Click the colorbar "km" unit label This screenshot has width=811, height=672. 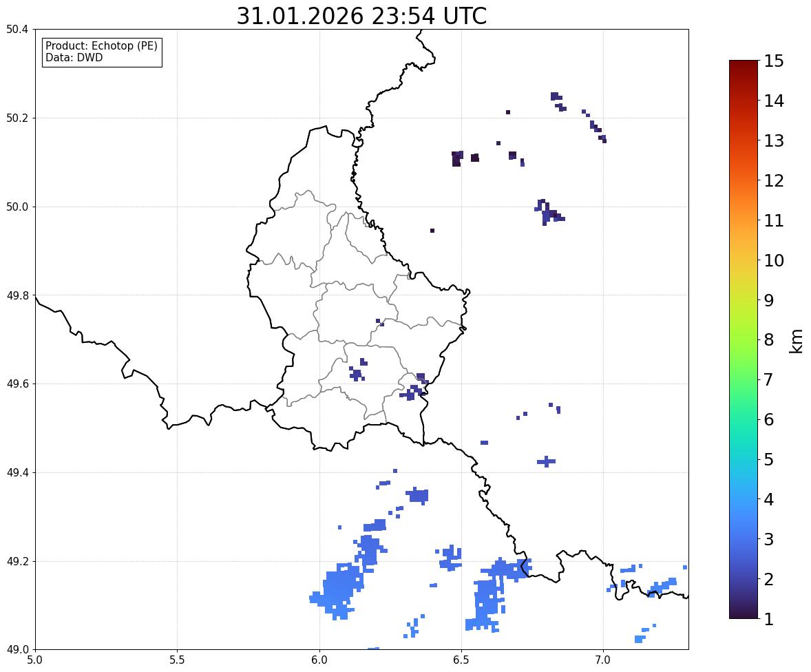[x=797, y=341]
